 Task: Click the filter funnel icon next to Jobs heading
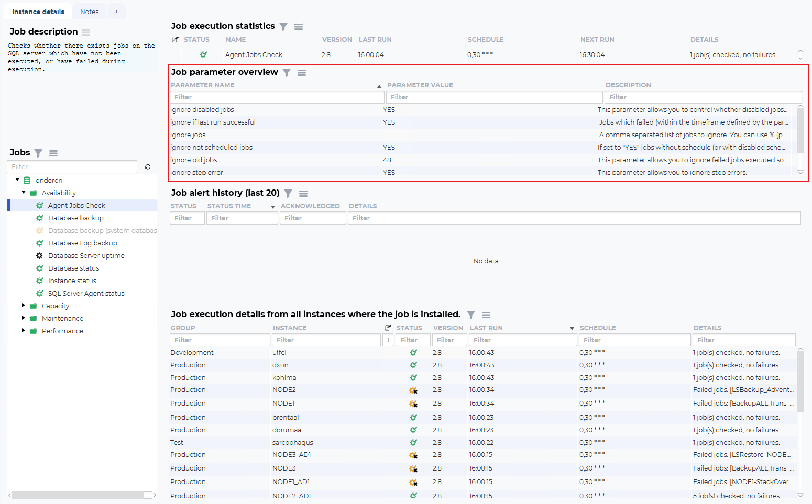[x=38, y=153]
